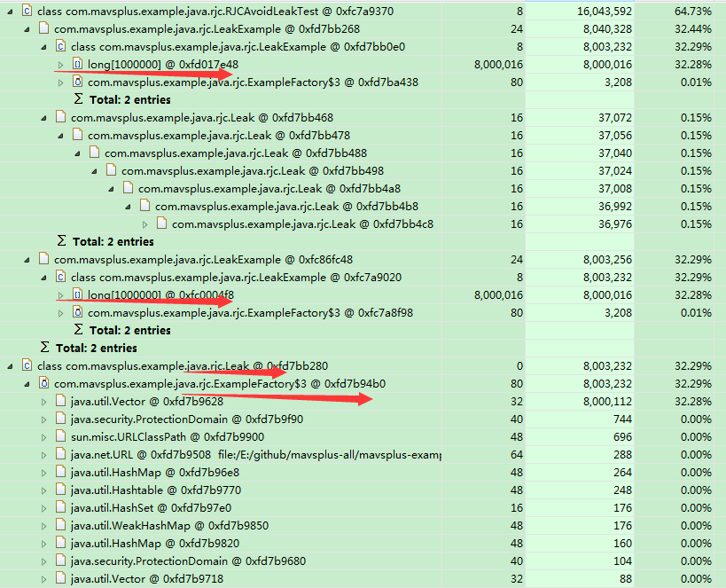Select the retained heap value 16,043,592
The image size is (726, 588).
pos(605,12)
